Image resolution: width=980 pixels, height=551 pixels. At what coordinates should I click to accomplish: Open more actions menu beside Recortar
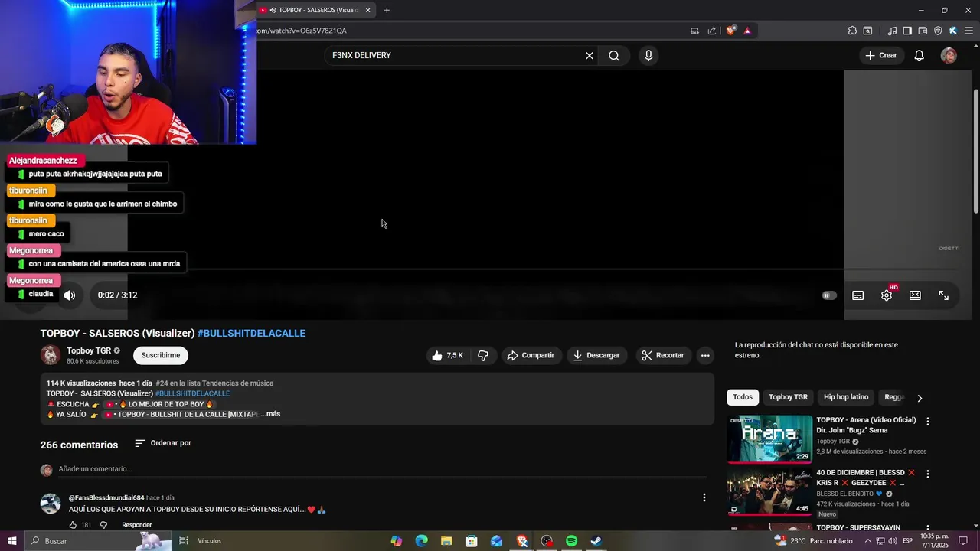tap(705, 355)
